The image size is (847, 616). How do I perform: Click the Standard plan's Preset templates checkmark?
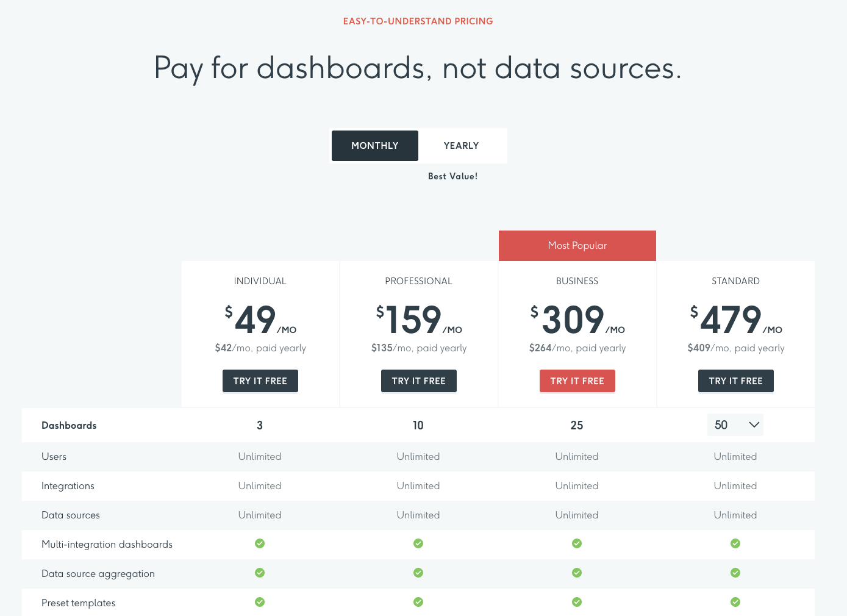(735, 602)
